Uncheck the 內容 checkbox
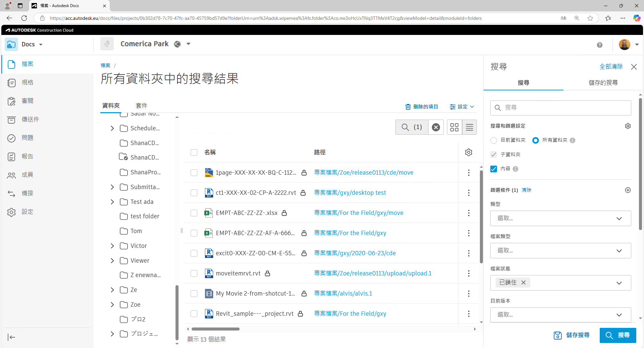 (494, 169)
